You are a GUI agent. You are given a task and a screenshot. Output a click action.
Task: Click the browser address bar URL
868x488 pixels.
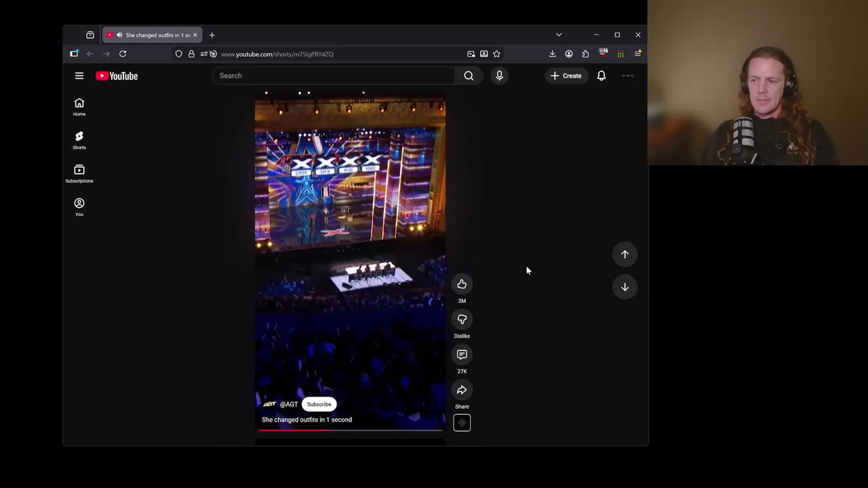[x=277, y=54]
